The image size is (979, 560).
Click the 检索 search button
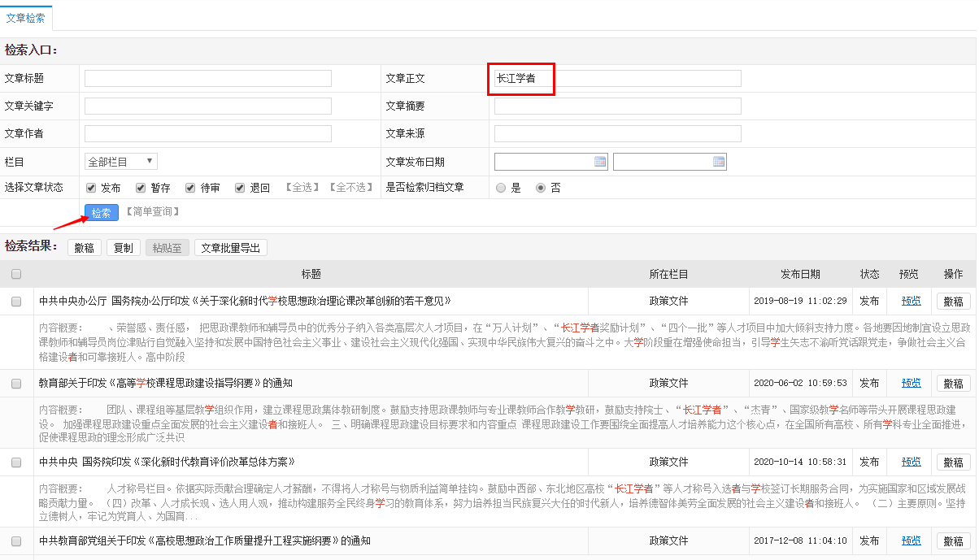click(x=101, y=212)
